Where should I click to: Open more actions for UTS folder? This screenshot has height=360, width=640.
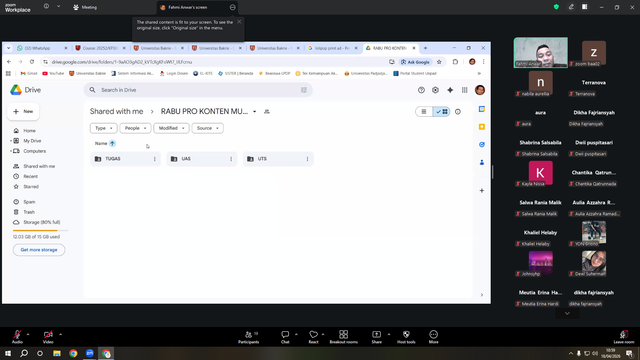tap(307, 159)
